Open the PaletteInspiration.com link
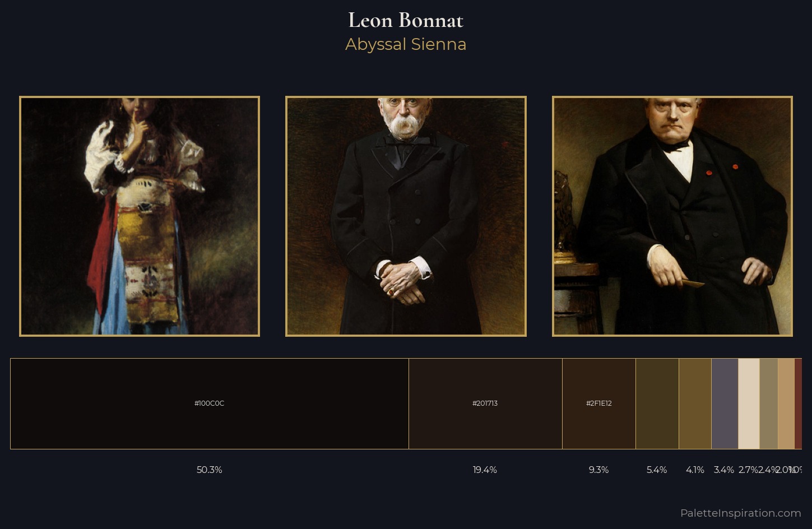This screenshot has height=529, width=812. click(x=741, y=513)
